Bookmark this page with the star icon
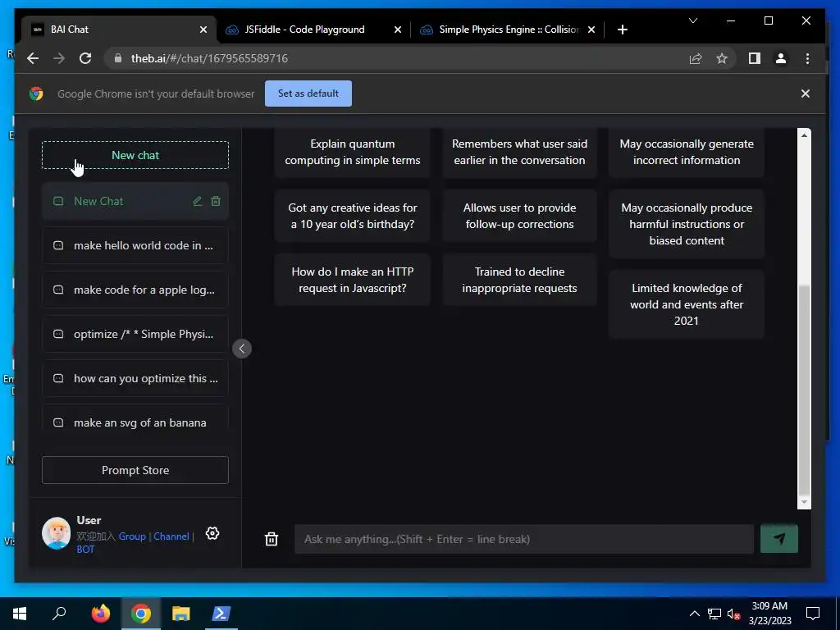Image resolution: width=840 pixels, height=630 pixels. click(722, 58)
